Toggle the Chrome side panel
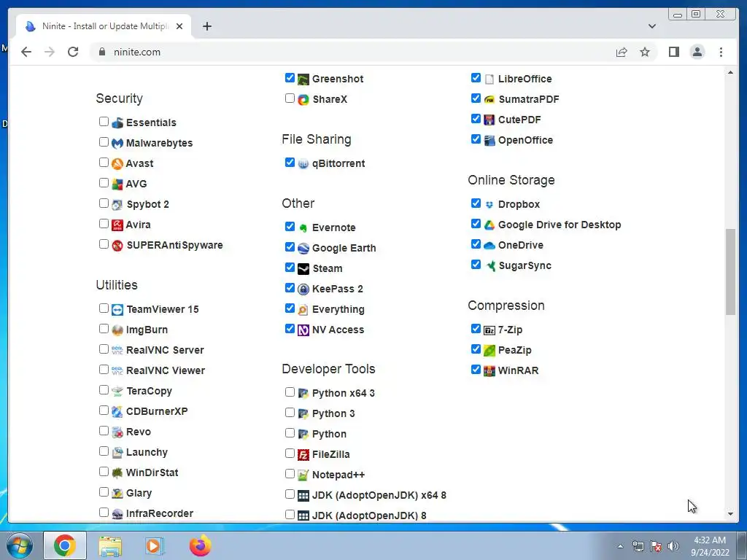Screen dimensions: 747x560 pyautogui.click(x=673, y=52)
